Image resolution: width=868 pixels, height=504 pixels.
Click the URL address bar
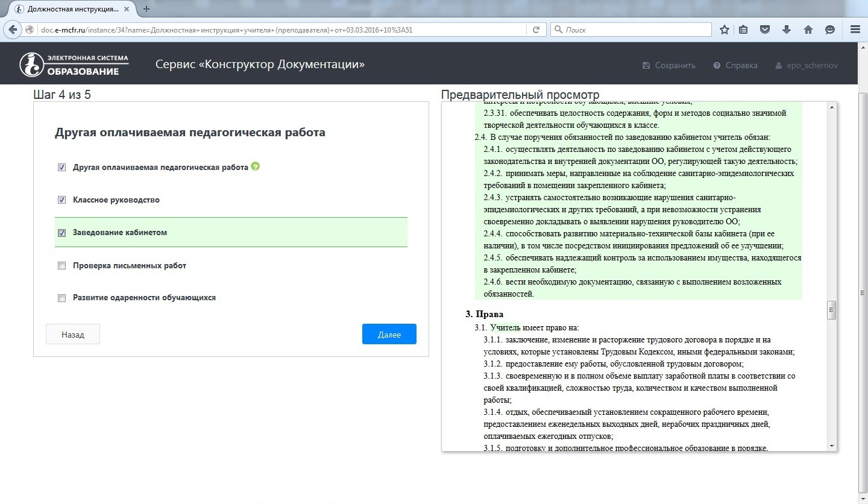(x=283, y=30)
